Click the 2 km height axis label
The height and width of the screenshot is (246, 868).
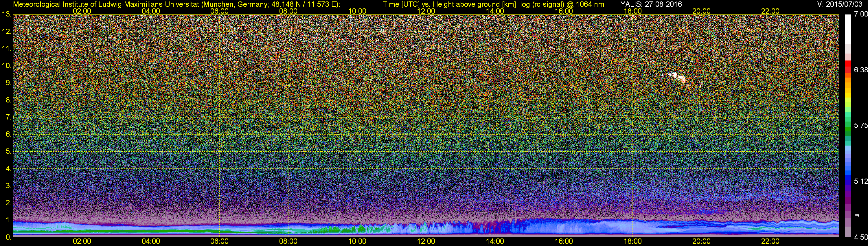[8, 203]
